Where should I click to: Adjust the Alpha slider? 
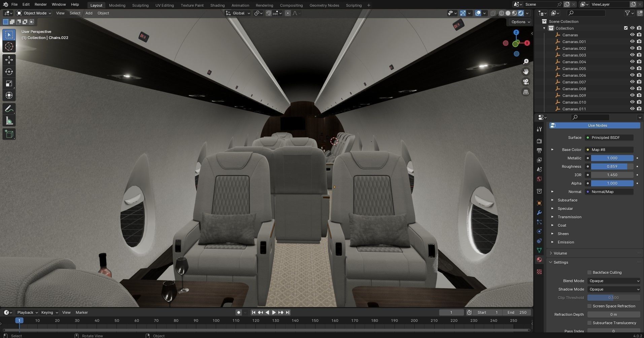tap(612, 183)
